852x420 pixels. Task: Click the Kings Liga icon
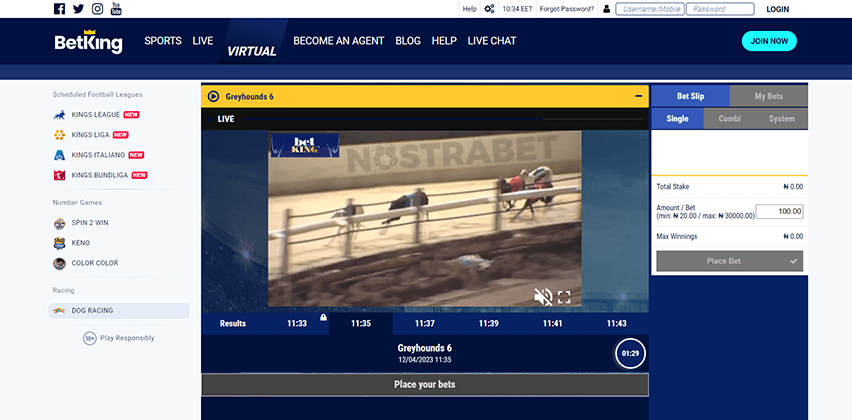59,135
